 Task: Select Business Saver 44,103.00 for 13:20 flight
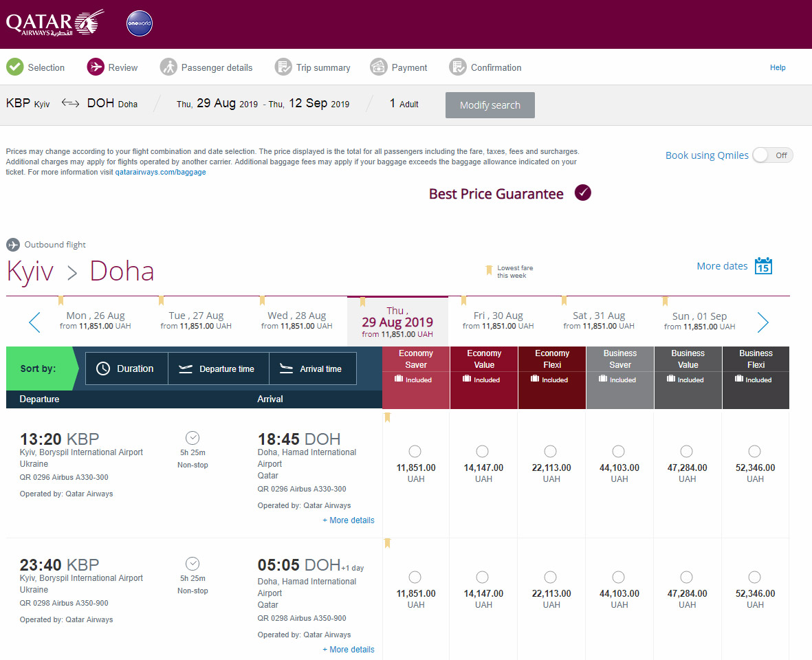click(618, 452)
